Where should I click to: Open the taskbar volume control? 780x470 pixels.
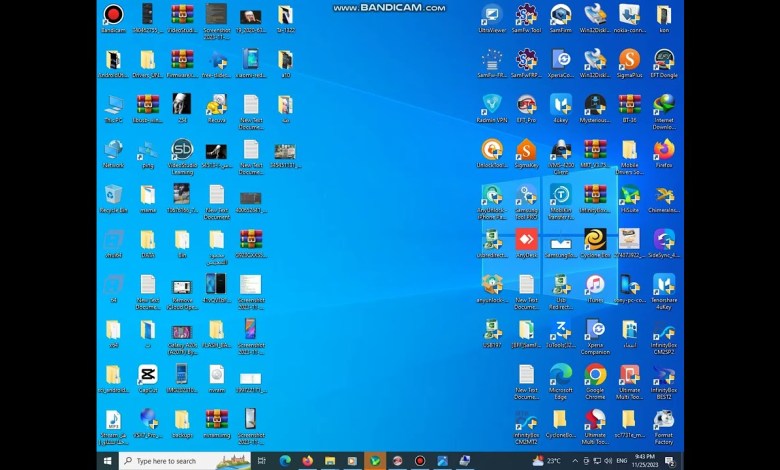coord(608,461)
